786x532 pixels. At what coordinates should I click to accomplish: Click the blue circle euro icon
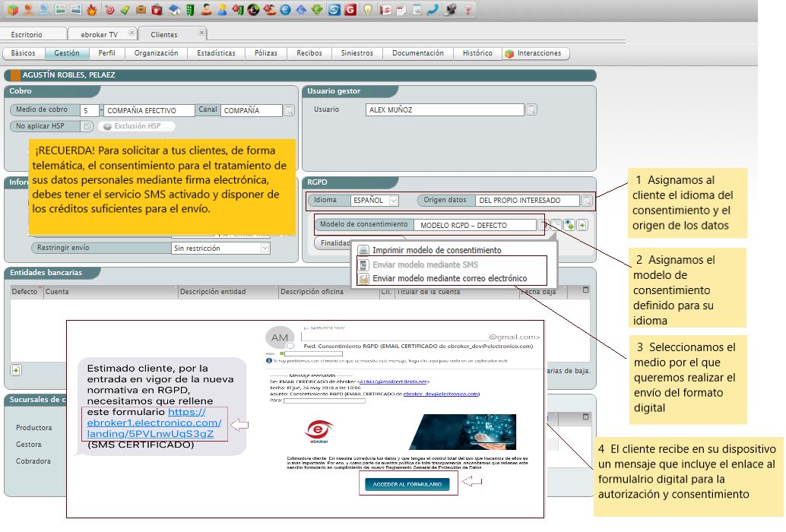pyautogui.click(x=285, y=10)
